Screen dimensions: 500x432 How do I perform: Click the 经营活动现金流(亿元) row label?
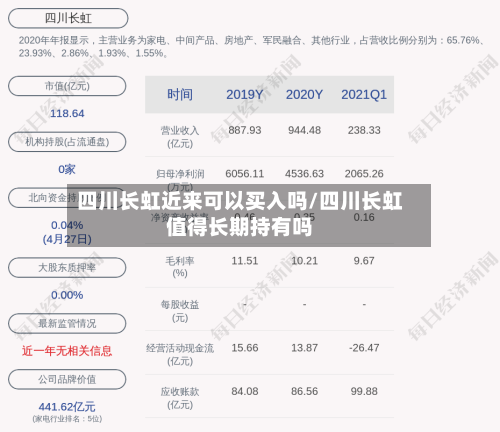(x=180, y=355)
